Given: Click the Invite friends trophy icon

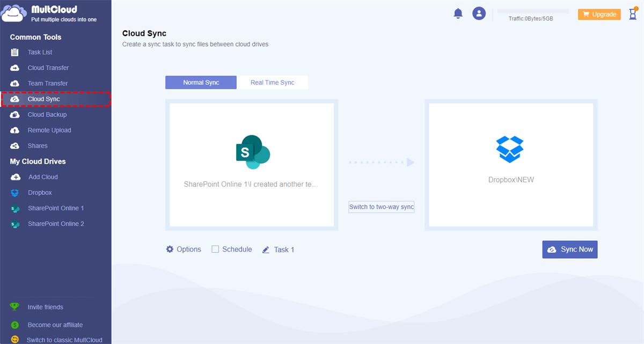Looking at the screenshot, I should tap(15, 307).
